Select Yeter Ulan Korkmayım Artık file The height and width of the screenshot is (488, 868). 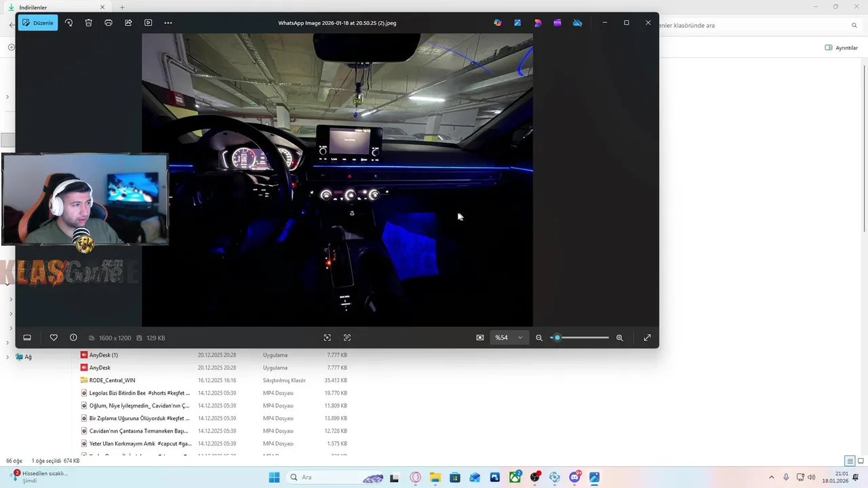[214, 443]
